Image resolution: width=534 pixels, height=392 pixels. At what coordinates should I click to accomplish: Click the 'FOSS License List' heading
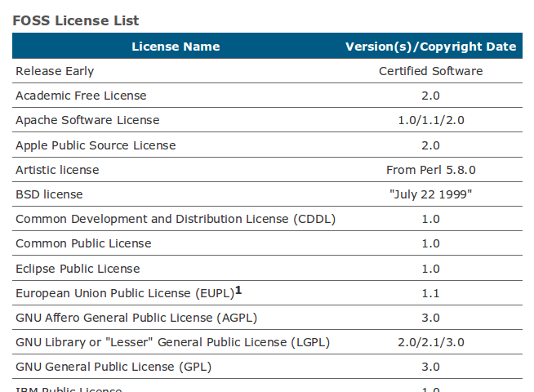pos(76,20)
